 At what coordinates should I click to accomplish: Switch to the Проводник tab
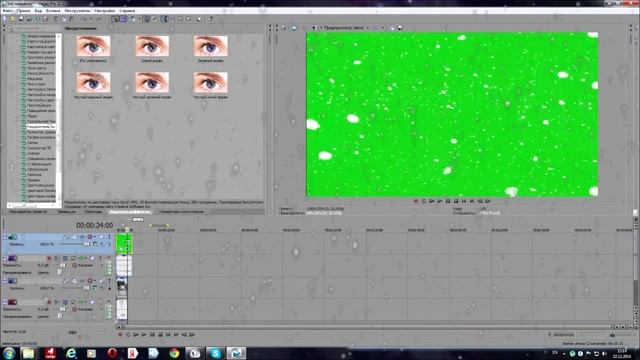click(66, 212)
